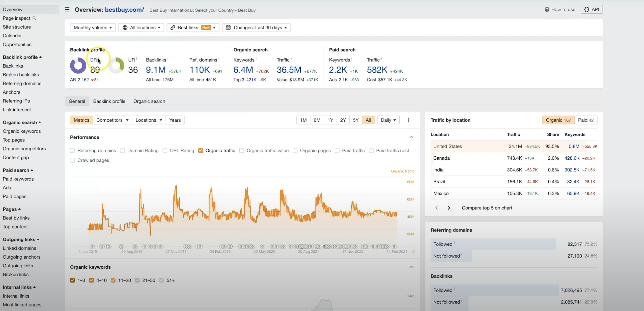This screenshot has width=644, height=311.
Task: Enable the Domain Rating checkbox
Action: (x=122, y=150)
